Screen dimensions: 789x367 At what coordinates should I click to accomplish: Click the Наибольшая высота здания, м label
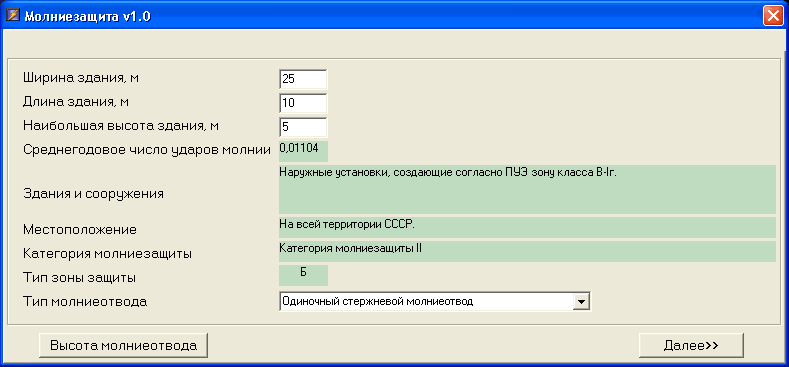point(121,126)
